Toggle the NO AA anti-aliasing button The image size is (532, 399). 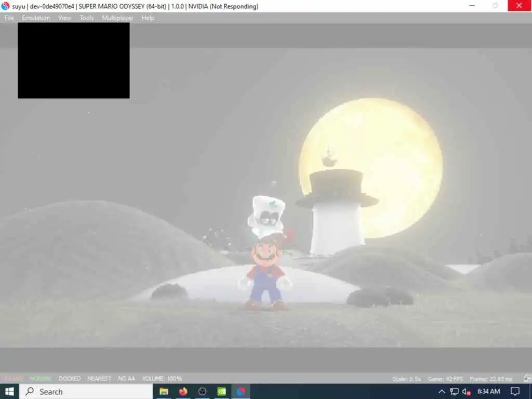point(126,378)
